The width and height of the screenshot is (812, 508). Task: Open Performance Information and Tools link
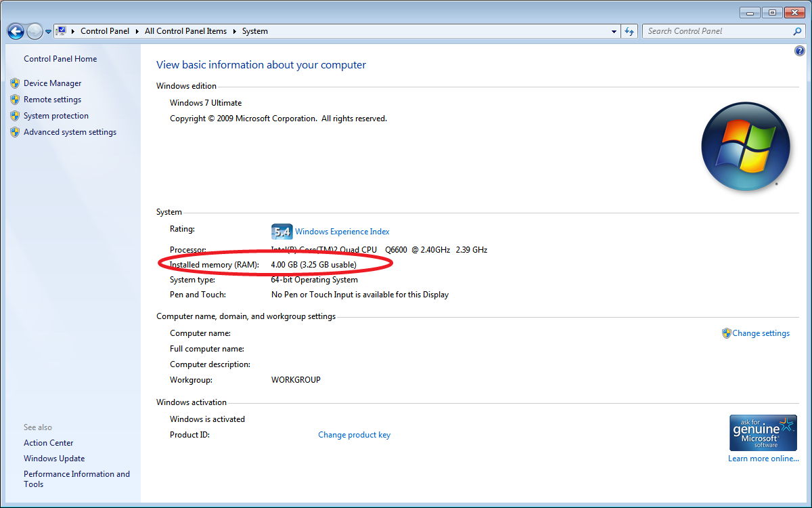pos(76,479)
